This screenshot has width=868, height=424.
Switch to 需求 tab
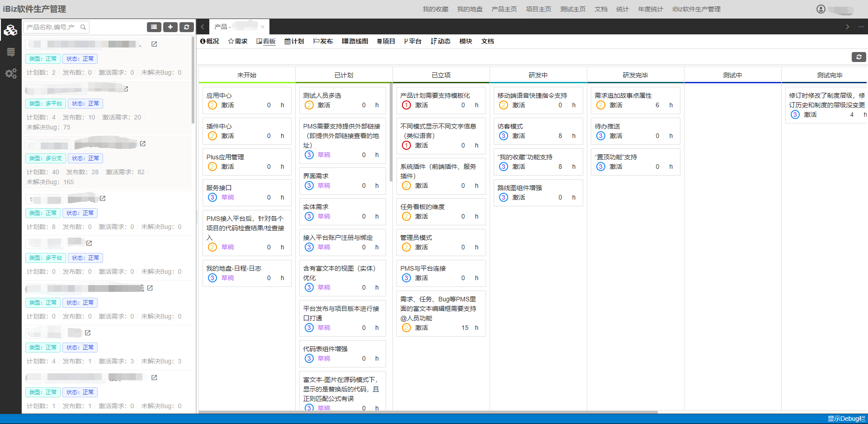tap(238, 41)
